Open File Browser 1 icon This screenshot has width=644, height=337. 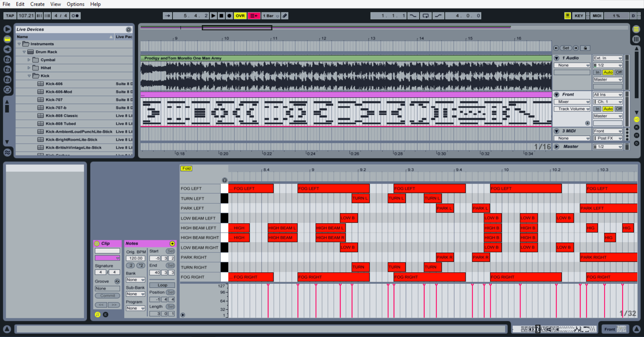pyautogui.click(x=7, y=59)
